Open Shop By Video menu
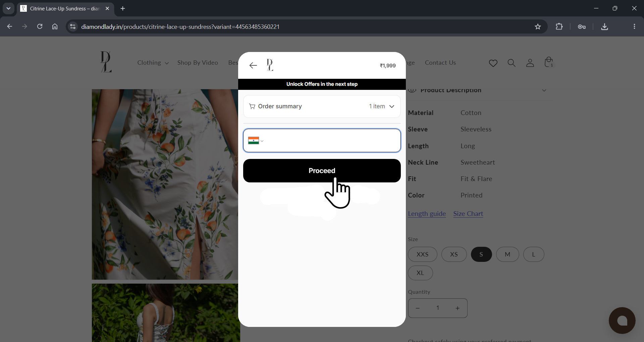 [x=198, y=63]
